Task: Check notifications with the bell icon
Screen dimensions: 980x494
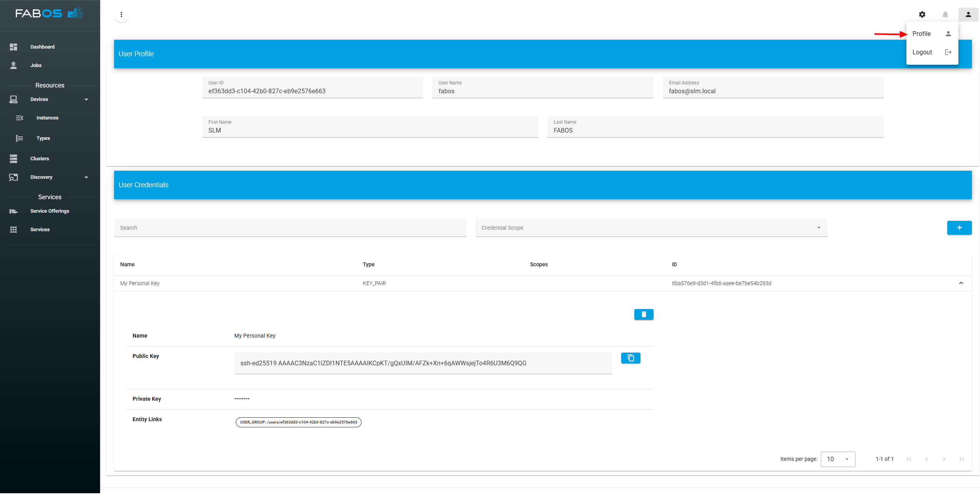Action: [945, 14]
